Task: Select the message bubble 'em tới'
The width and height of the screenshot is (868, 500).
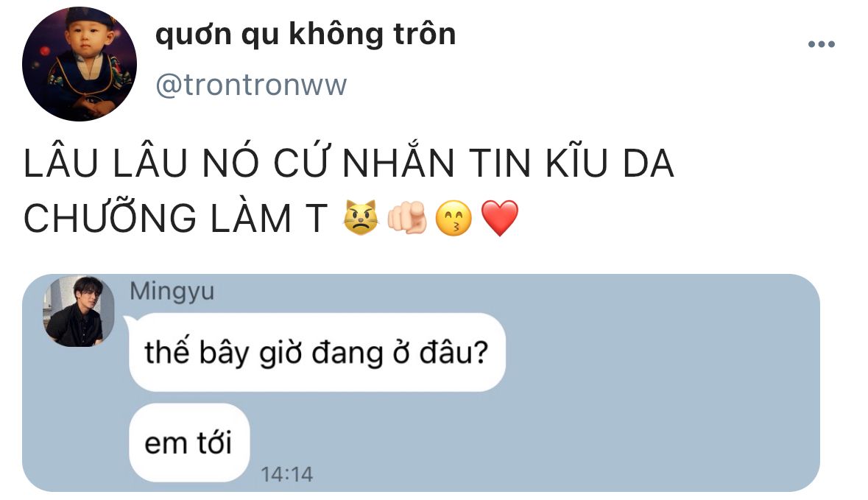Action: coord(189,443)
